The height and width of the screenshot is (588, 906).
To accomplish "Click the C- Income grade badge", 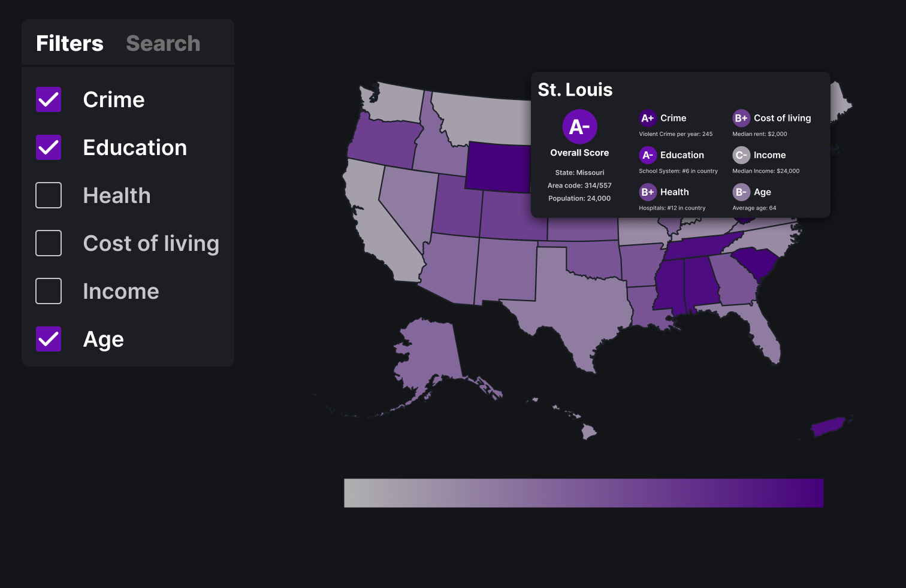I will coord(741,155).
